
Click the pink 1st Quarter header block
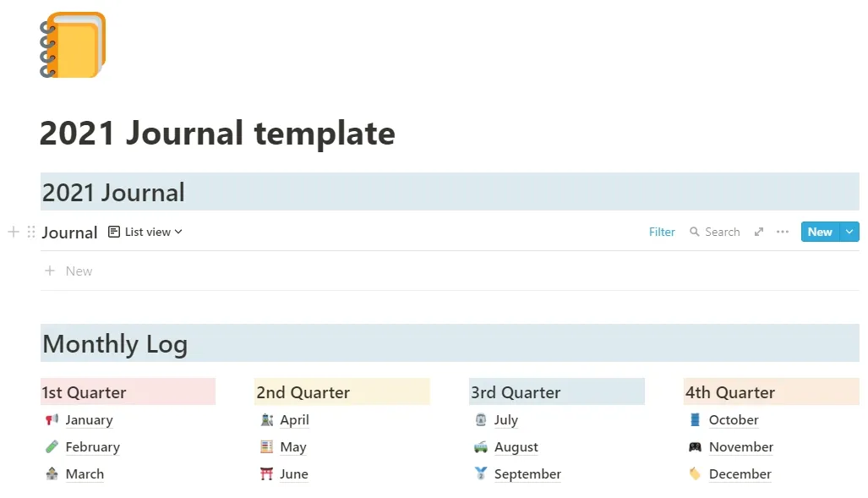(128, 391)
